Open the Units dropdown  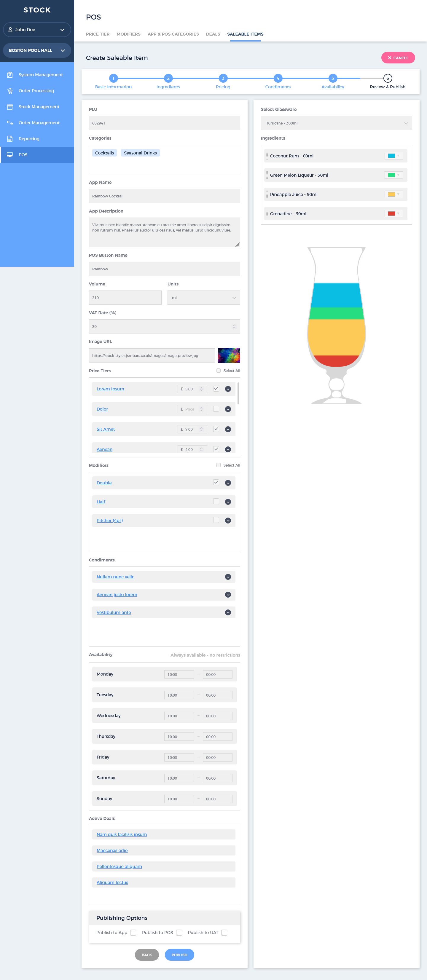click(204, 298)
